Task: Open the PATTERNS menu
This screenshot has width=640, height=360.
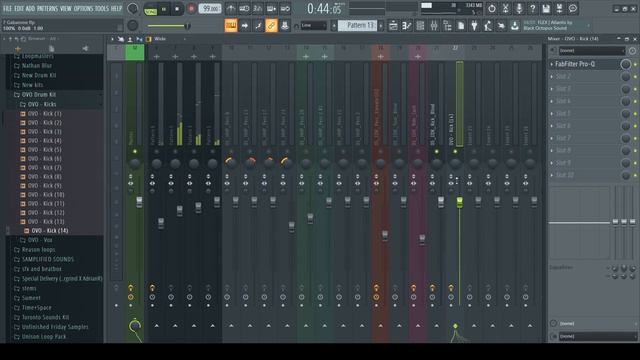Action: pyautogui.click(x=48, y=9)
